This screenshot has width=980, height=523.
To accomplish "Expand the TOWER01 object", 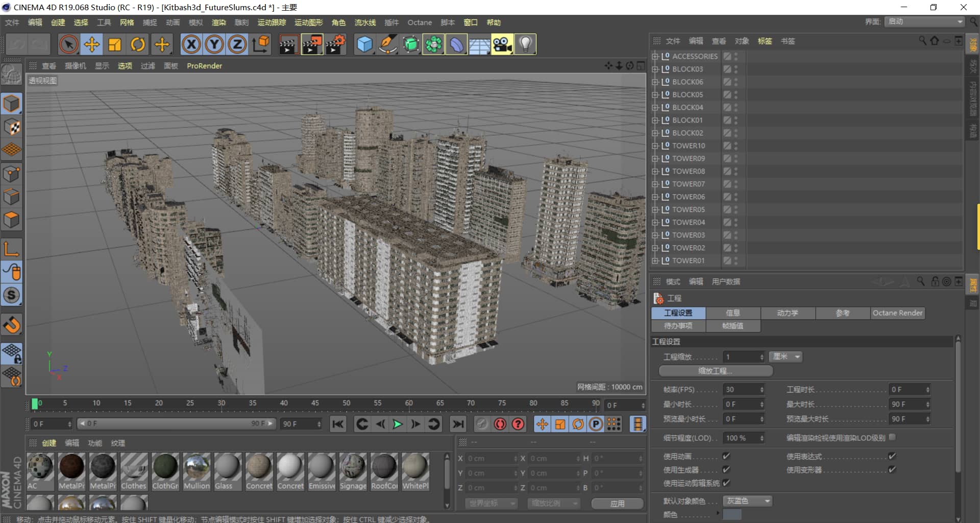I will pyautogui.click(x=655, y=260).
